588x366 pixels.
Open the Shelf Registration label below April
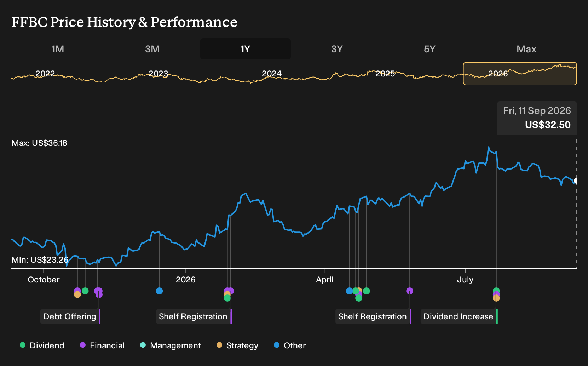click(373, 316)
